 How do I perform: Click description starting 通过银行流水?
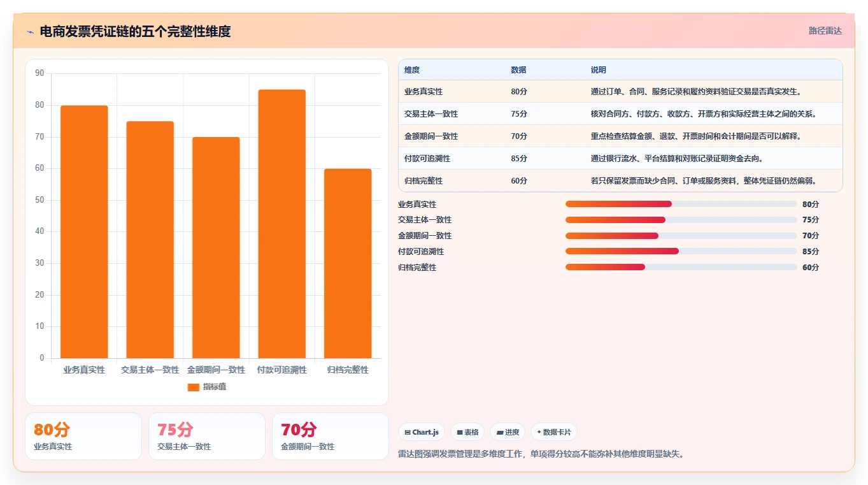[677, 159]
